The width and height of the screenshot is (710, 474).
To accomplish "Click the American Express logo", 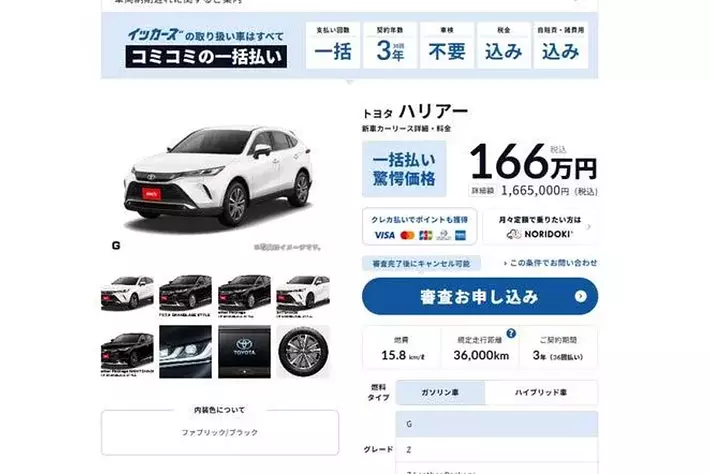I will pos(461,235).
